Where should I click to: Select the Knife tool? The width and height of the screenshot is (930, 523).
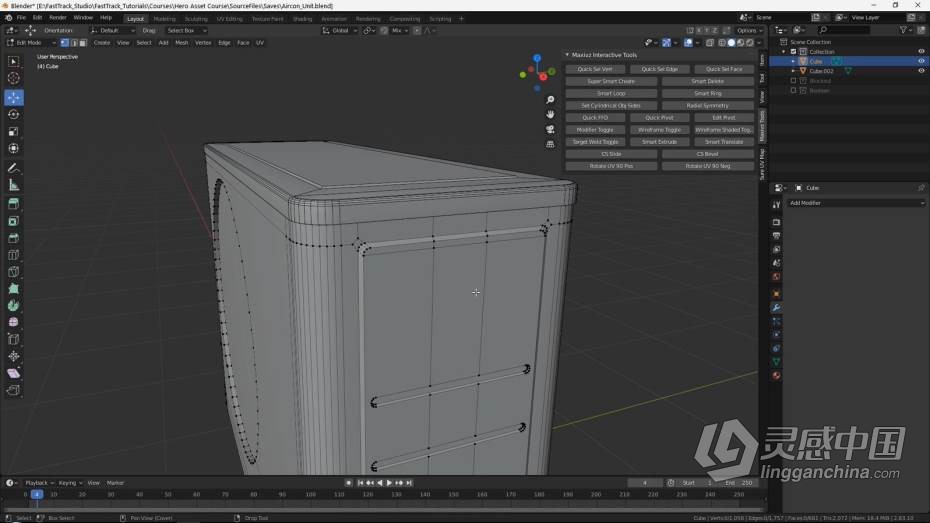[14, 272]
